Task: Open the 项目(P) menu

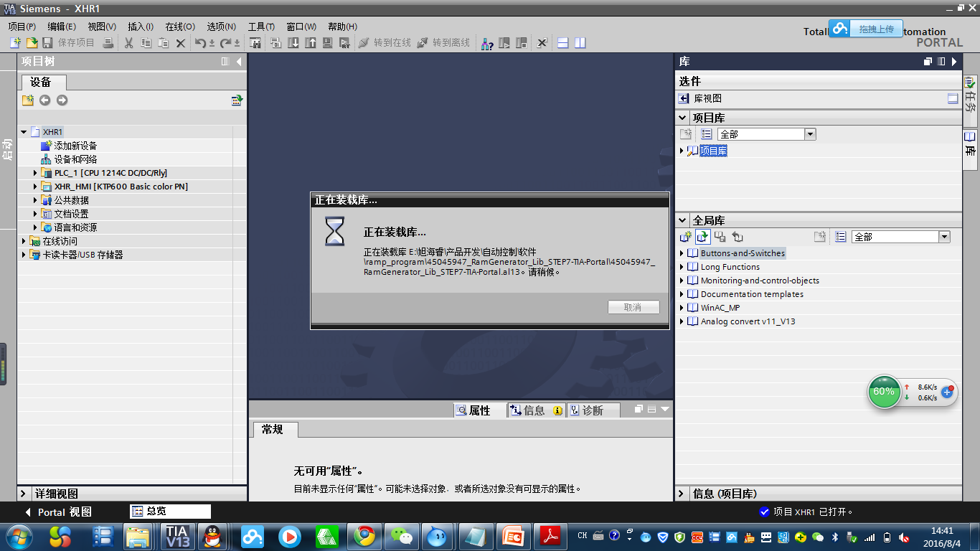Action: 22,27
